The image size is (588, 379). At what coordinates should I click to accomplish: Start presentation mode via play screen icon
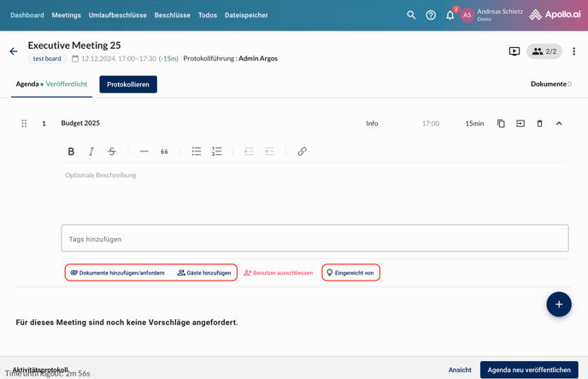click(x=514, y=51)
